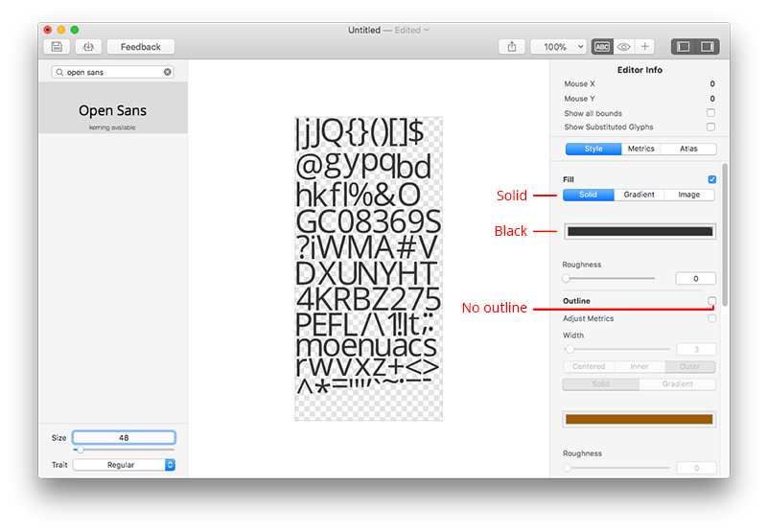Enable the Outline checkbox
The width and height of the screenshot is (767, 532).
[710, 301]
